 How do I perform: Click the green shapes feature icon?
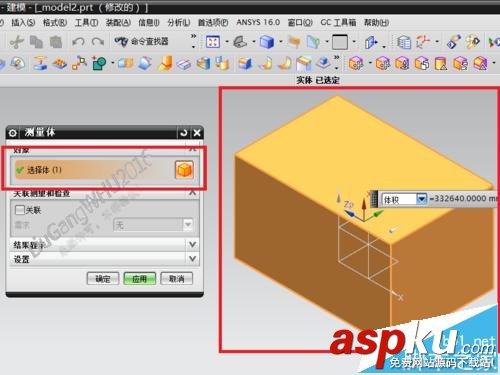click(x=99, y=63)
